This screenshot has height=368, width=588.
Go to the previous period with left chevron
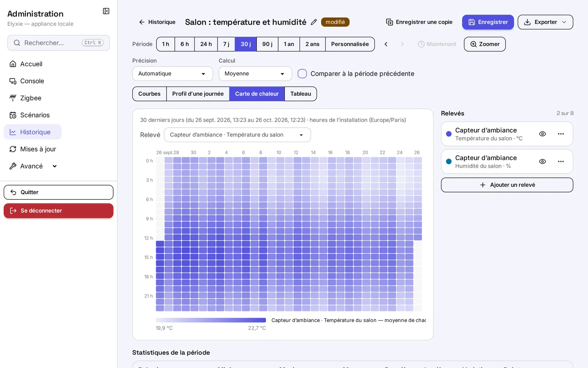tap(386, 44)
